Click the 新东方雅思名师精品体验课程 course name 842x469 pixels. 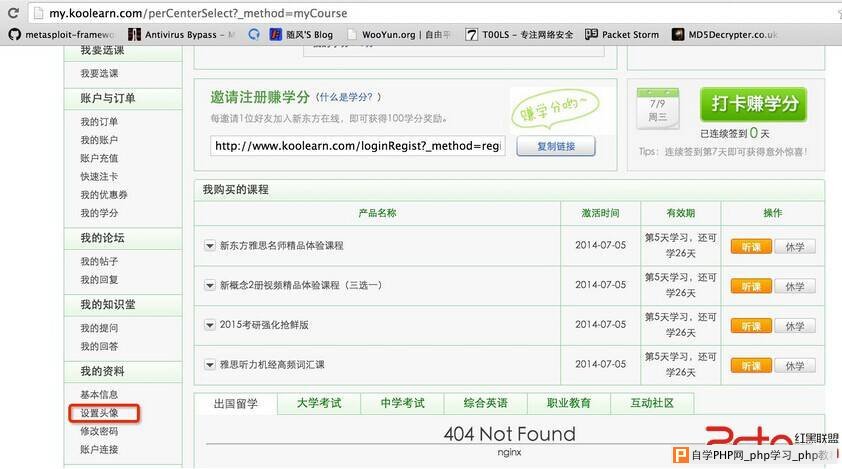(x=281, y=246)
